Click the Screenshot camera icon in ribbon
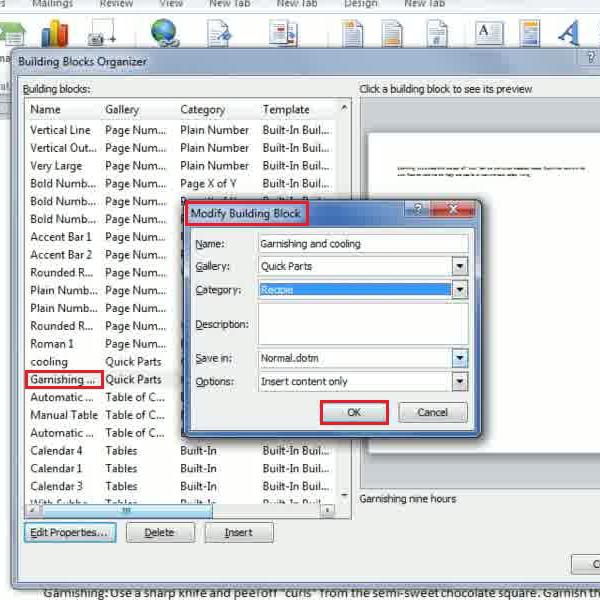The image size is (600, 600). (101, 34)
